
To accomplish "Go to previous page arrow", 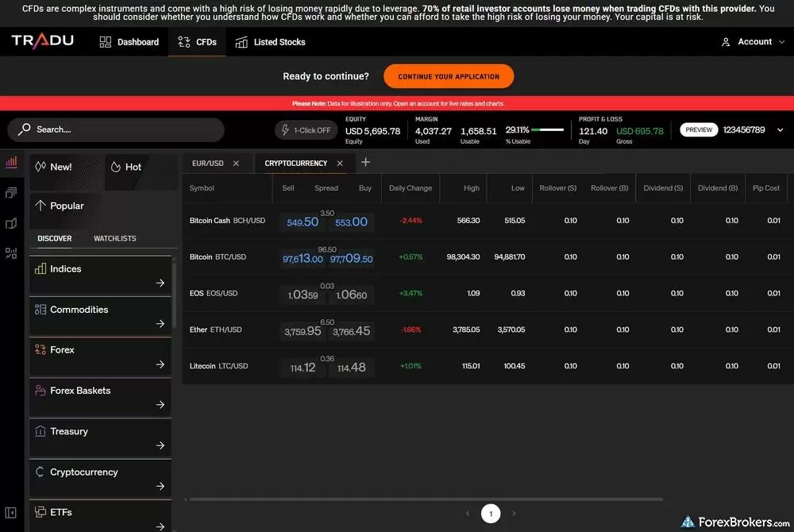I will coord(468,513).
